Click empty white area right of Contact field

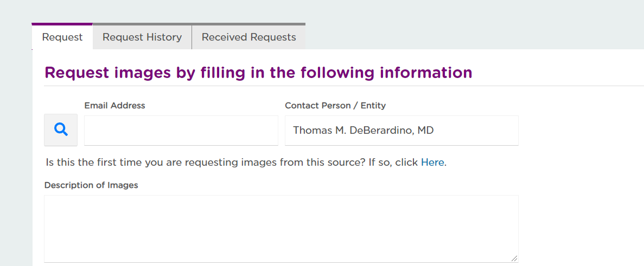pyautogui.click(x=581, y=131)
